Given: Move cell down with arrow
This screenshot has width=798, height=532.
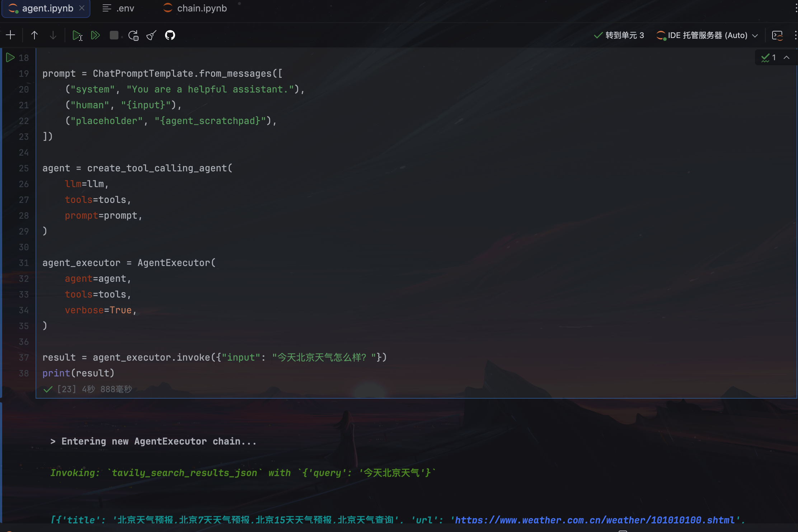Looking at the screenshot, I should (53, 35).
